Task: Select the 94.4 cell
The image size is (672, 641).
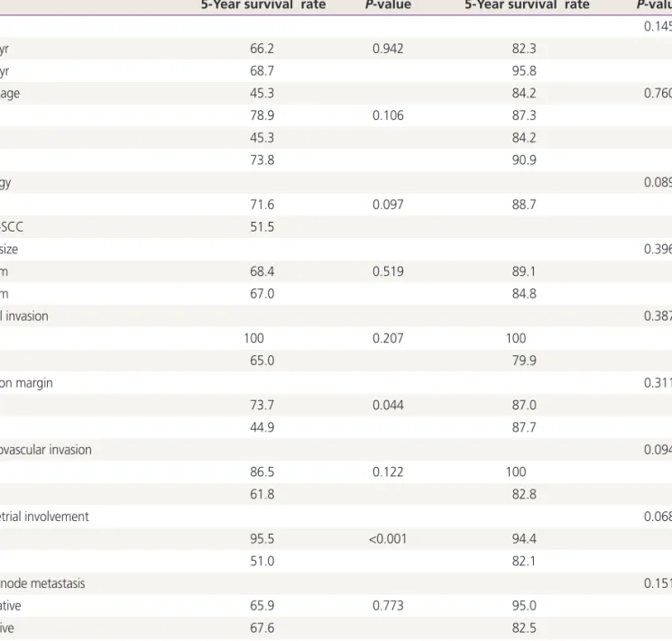Action: 524,538
